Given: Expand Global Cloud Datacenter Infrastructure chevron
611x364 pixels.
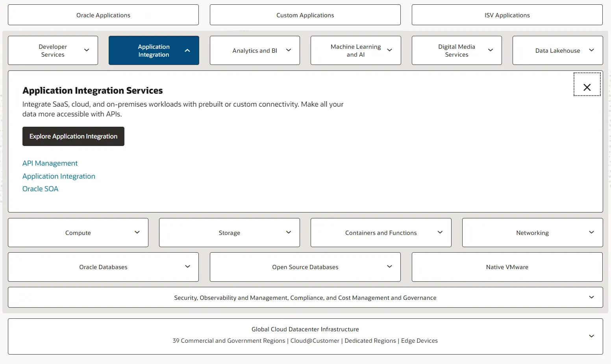Looking at the screenshot, I should (x=591, y=336).
